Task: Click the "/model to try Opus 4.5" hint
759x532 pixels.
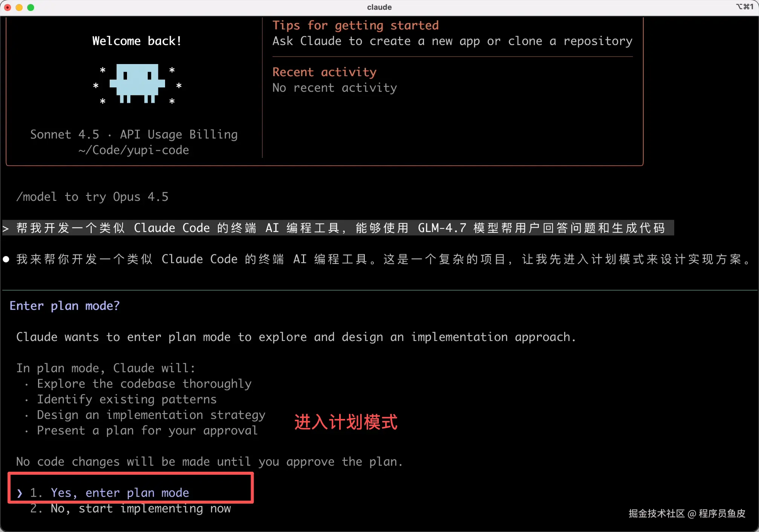Action: tap(92, 197)
